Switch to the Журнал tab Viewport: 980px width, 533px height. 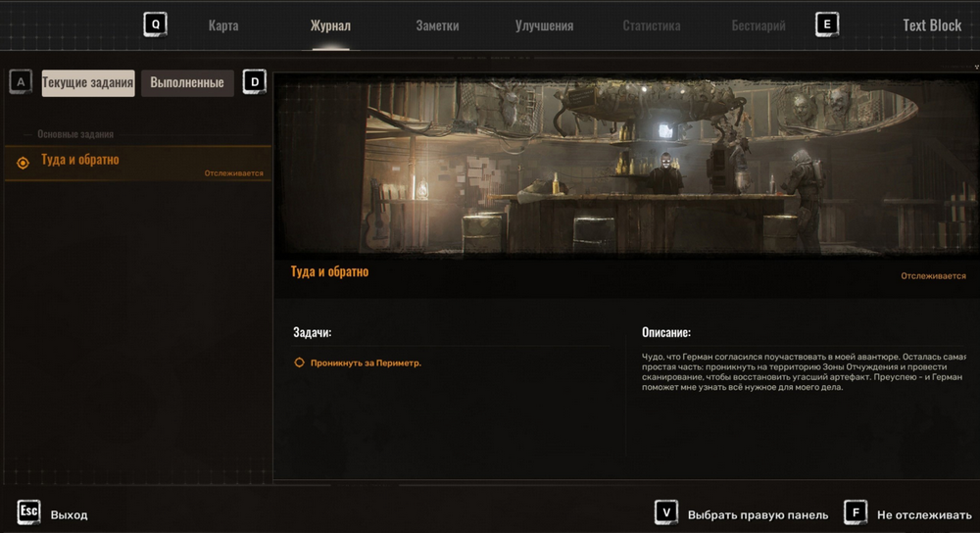(330, 25)
